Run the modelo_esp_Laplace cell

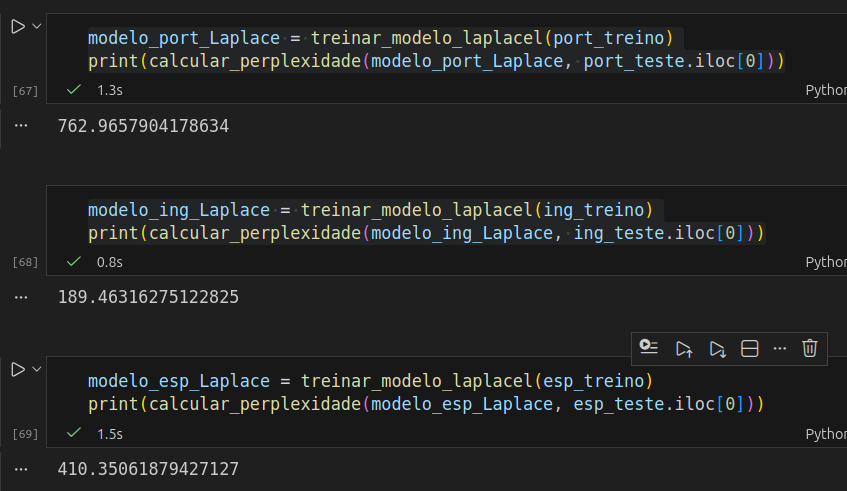[x=17, y=369]
